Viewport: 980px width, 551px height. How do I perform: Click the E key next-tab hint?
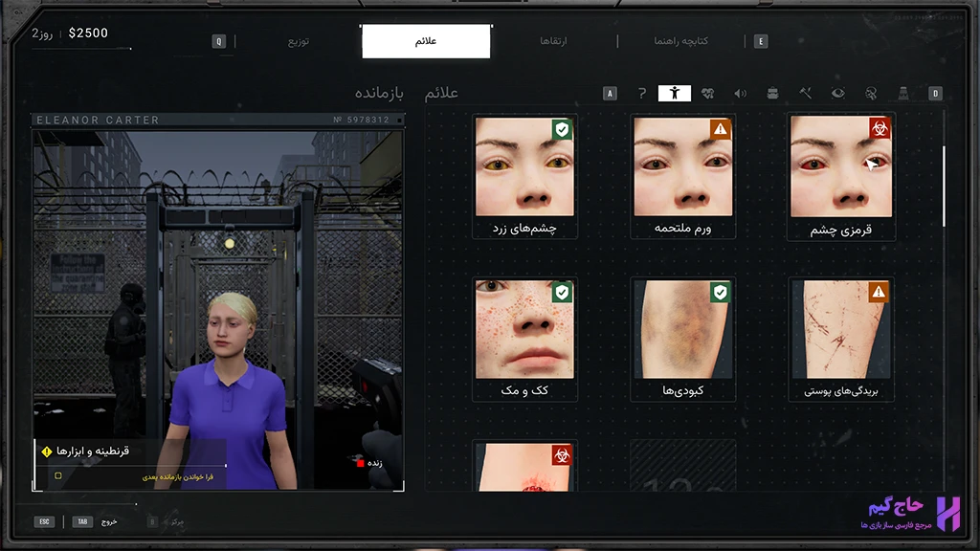point(761,41)
